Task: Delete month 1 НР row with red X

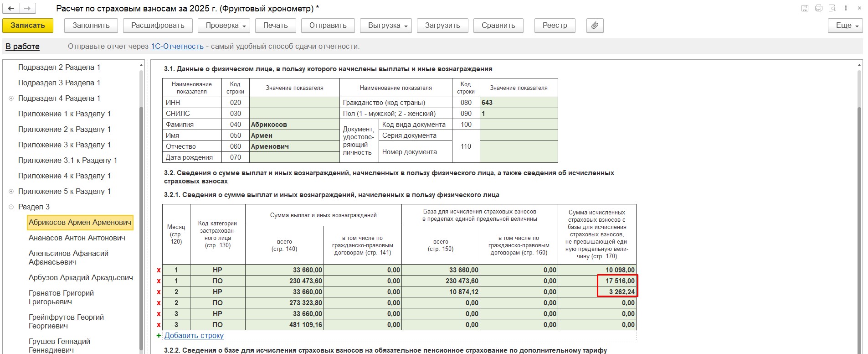Action: point(159,270)
